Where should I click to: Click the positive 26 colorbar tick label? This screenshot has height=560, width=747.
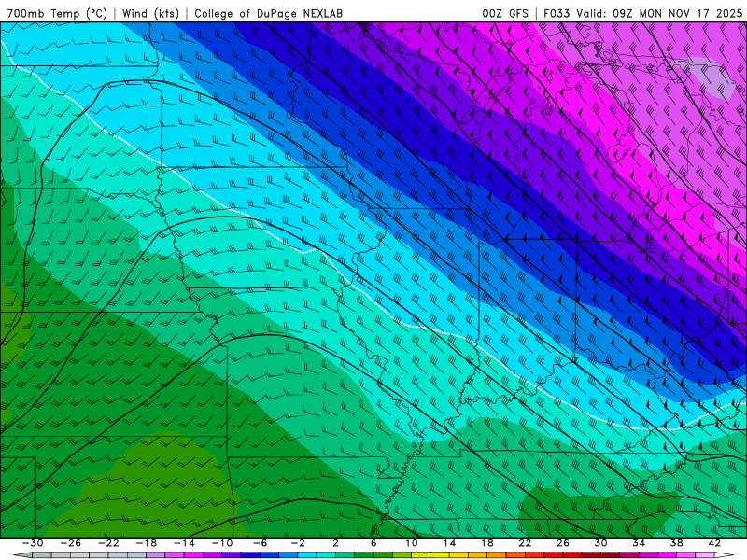(x=563, y=543)
